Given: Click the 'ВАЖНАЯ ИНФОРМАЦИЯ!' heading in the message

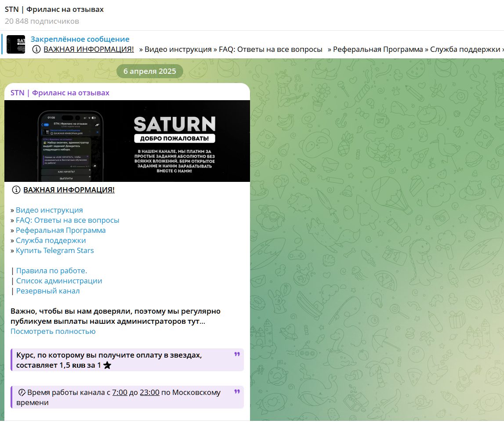Looking at the screenshot, I should [69, 190].
